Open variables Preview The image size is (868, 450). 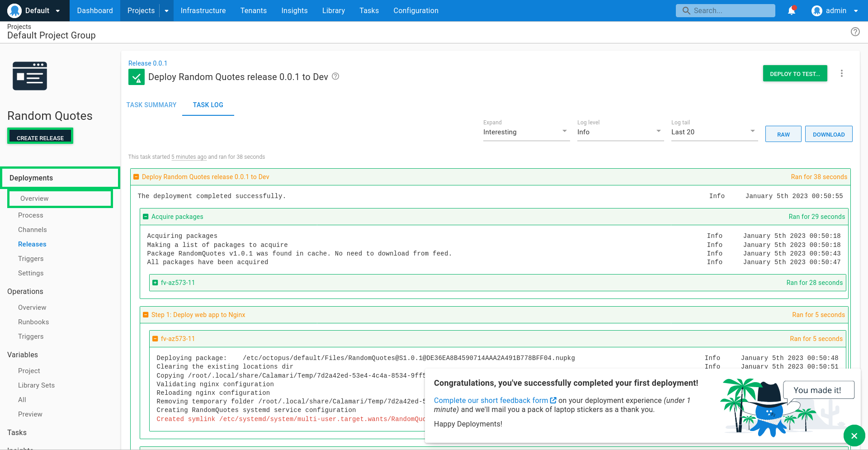tap(30, 414)
